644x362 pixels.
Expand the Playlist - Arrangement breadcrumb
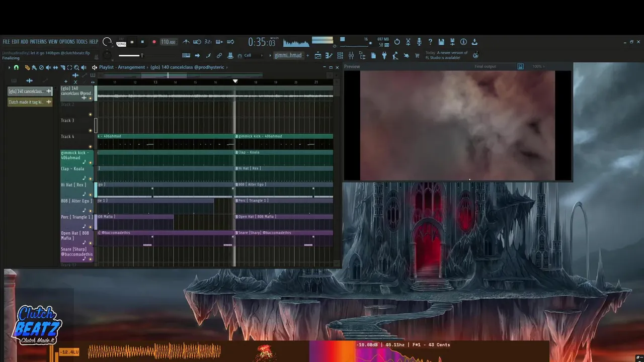[x=122, y=67]
